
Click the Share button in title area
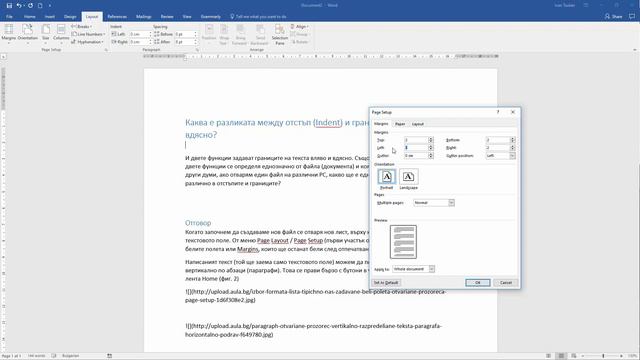coord(613,16)
